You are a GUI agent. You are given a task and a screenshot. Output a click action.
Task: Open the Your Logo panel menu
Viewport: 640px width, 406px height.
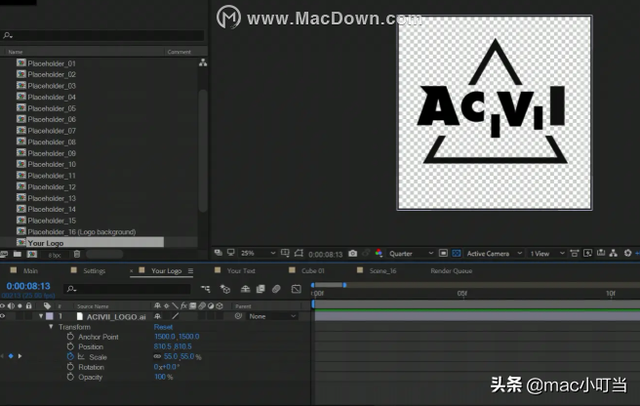tap(190, 271)
